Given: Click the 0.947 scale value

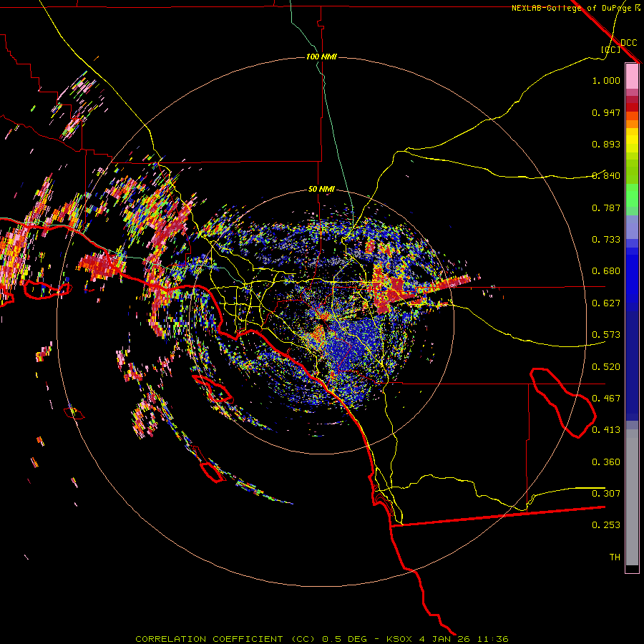Looking at the screenshot, I should pyautogui.click(x=606, y=112).
